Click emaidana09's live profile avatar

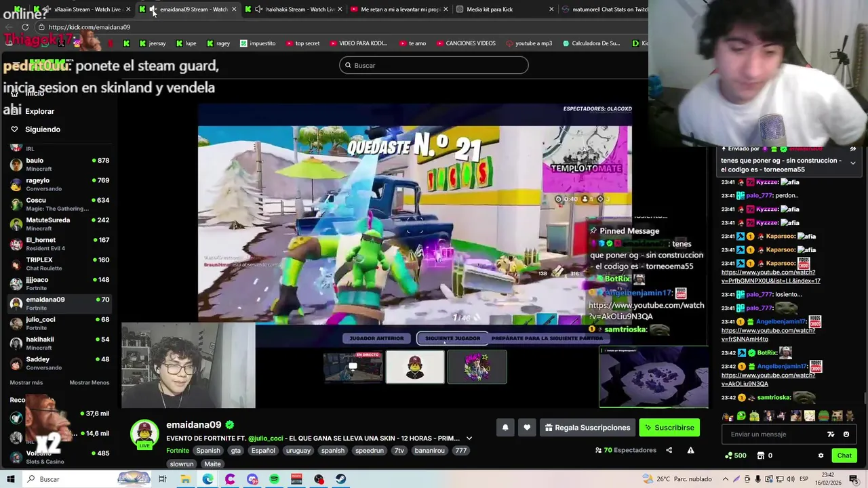tap(144, 434)
